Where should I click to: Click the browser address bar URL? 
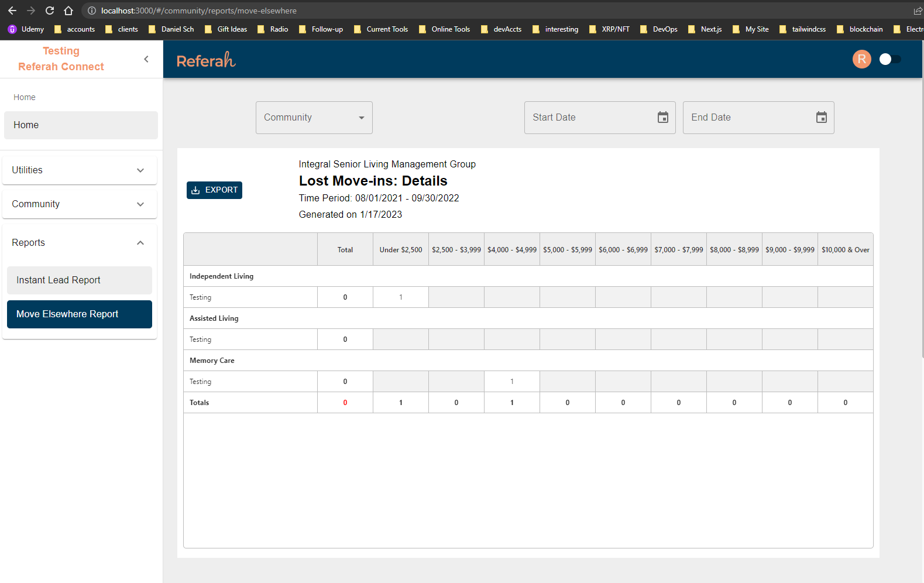199,11
